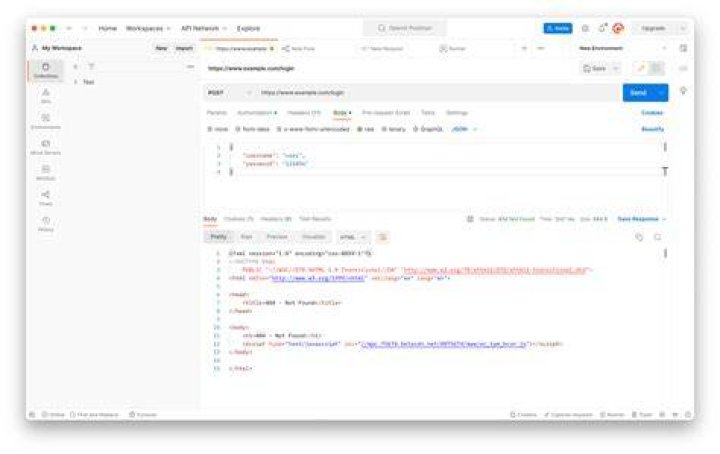Open the Upgrade dropdown arrow

pyautogui.click(x=683, y=28)
